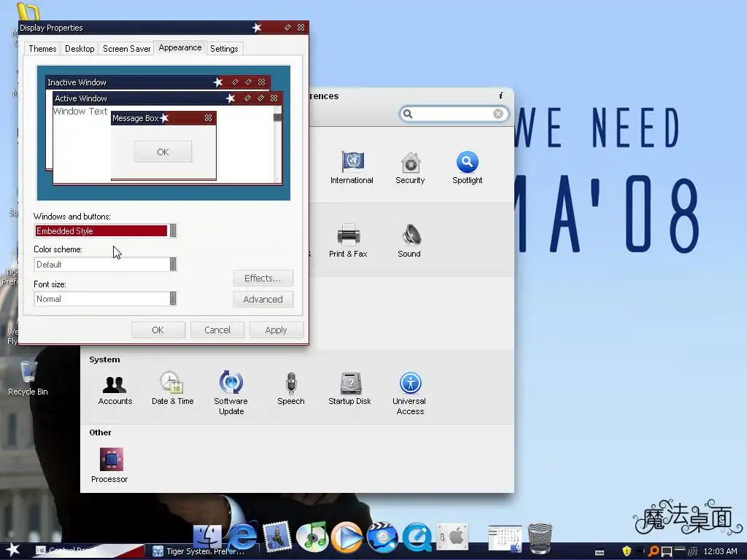Cancel the Display Properties dialog

point(217,330)
